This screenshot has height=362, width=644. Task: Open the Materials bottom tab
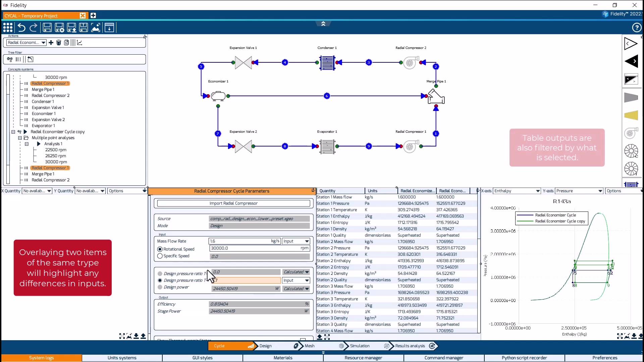pos(283,358)
